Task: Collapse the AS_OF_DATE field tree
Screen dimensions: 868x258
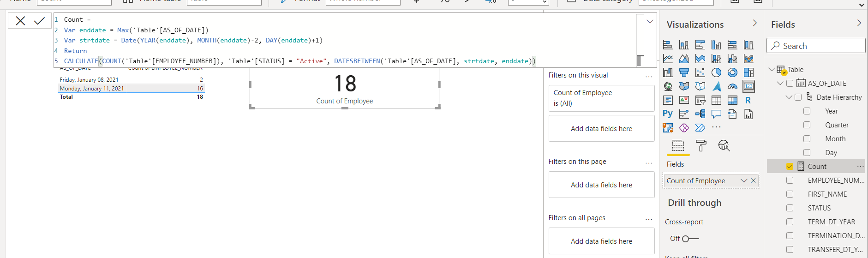Action: pyautogui.click(x=780, y=84)
